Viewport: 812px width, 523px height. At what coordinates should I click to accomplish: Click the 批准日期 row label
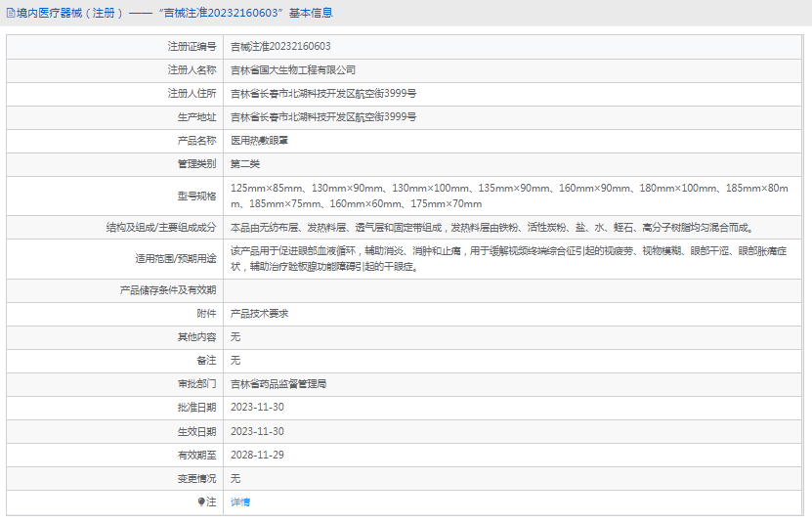[196, 408]
